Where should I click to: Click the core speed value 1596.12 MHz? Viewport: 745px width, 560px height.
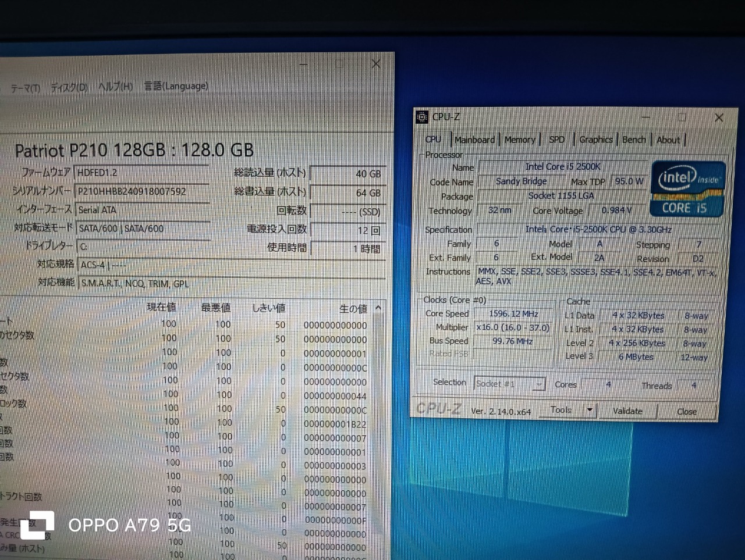[513, 313]
